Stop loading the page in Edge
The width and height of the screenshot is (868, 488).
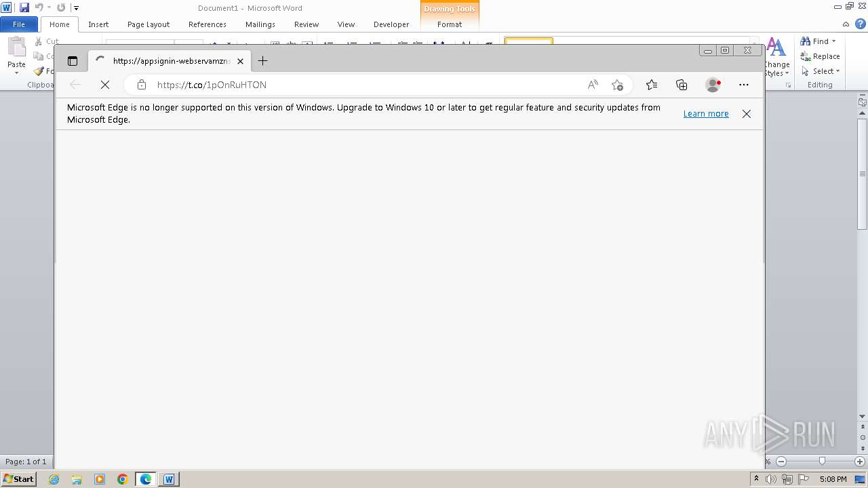click(x=105, y=85)
